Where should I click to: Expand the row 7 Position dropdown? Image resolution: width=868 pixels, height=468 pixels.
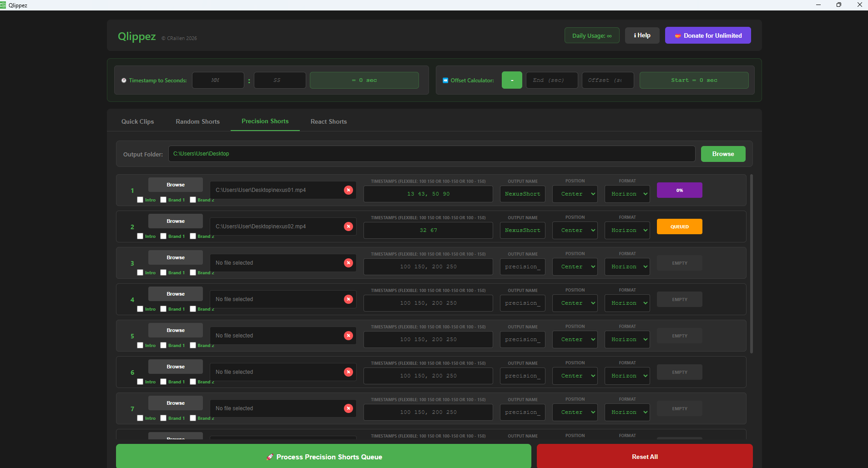coord(575,412)
